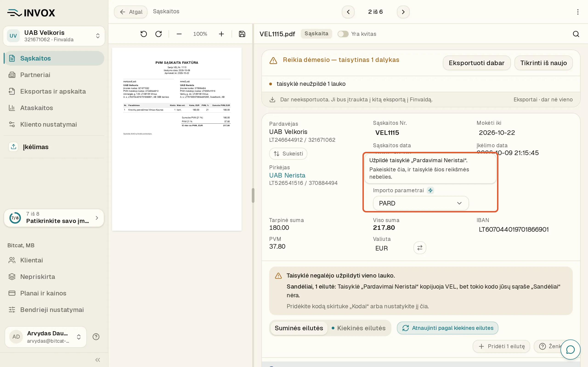Select Suminės eilutės view
The width and height of the screenshot is (588, 367).
point(299,328)
